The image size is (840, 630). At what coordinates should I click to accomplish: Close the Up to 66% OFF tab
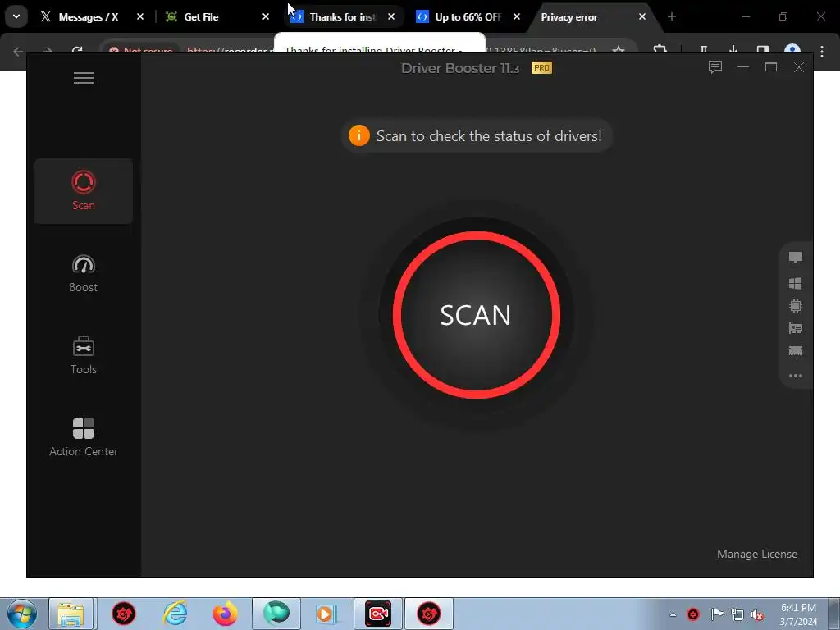(x=517, y=17)
